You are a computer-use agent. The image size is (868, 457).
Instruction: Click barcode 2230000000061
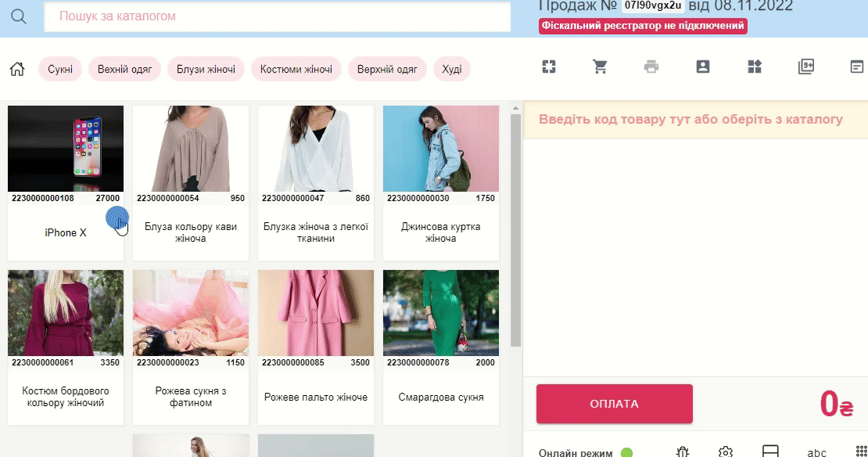(43, 363)
